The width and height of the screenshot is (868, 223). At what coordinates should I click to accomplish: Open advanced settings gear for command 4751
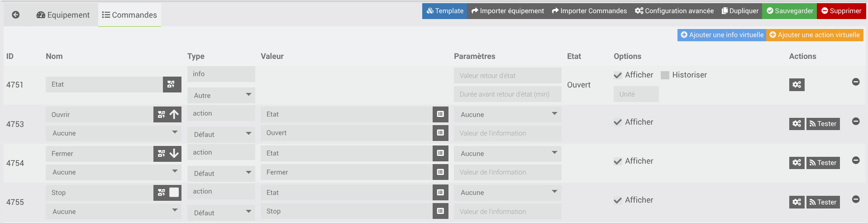(x=796, y=85)
